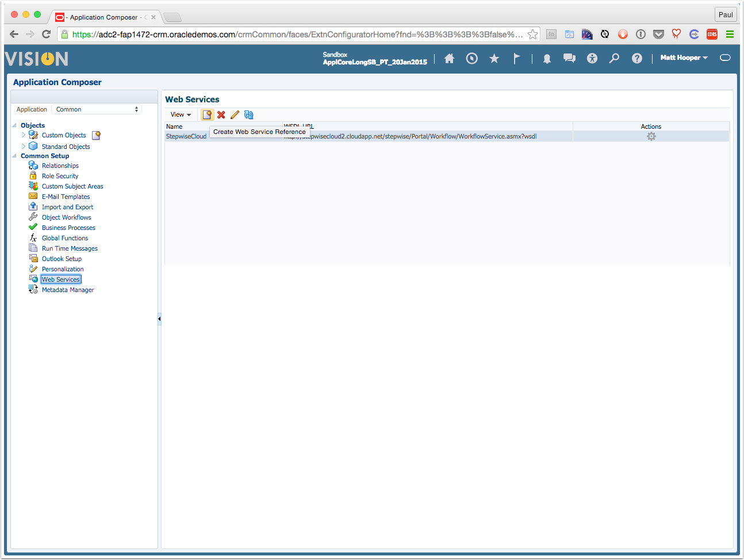Click the Refresh icon in Web Services toolbar
This screenshot has width=744, height=560.
click(x=248, y=115)
